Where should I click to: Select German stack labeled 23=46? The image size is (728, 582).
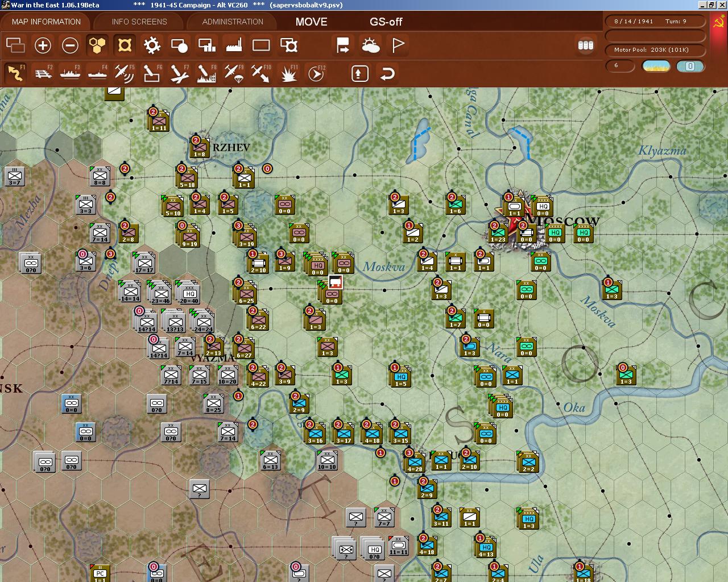pyautogui.click(x=160, y=291)
